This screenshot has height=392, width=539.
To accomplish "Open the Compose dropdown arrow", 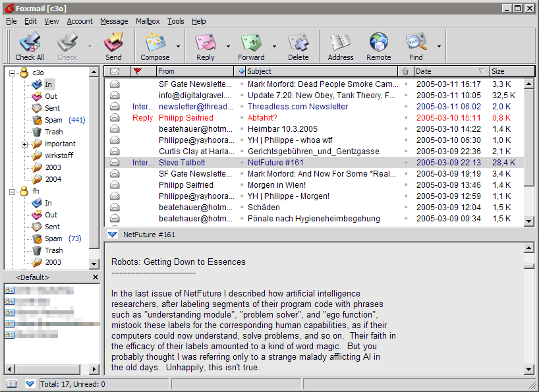I will [x=178, y=46].
